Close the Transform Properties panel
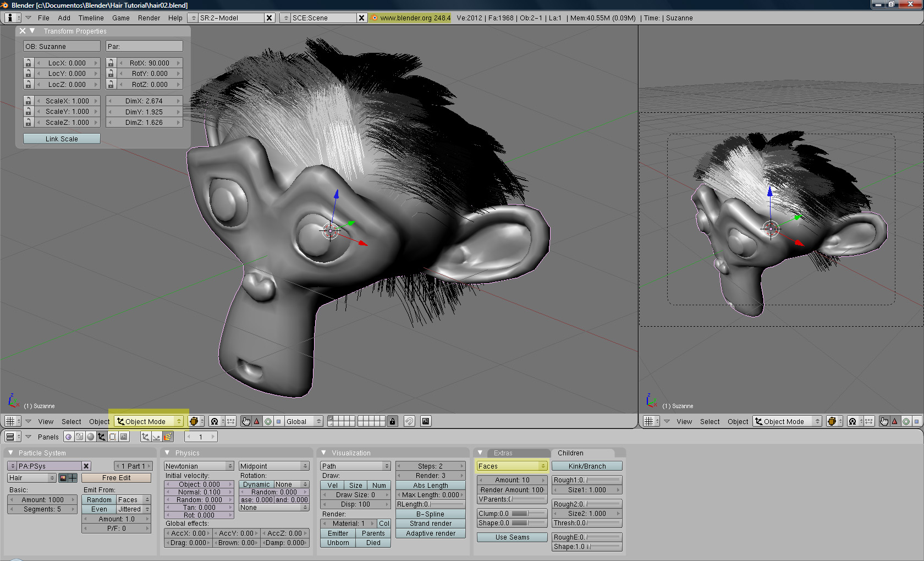924x561 pixels. pos(23,31)
